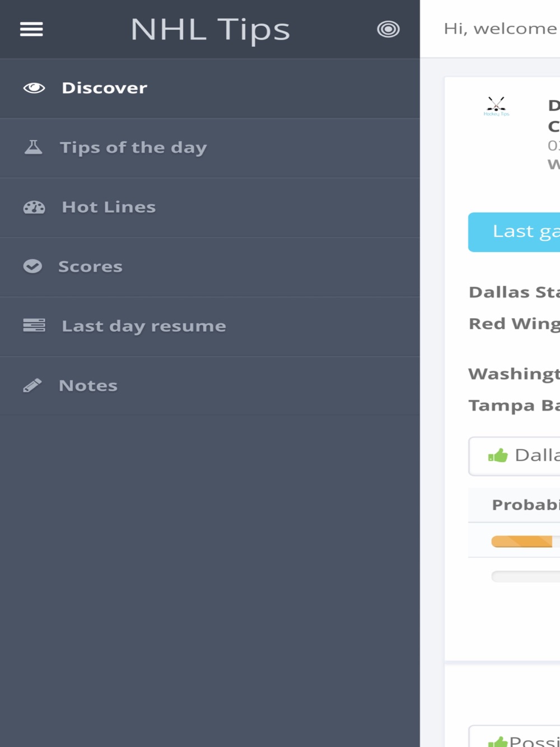
Task: Click the Dallas thumbs-up tip button
Action: [514, 456]
